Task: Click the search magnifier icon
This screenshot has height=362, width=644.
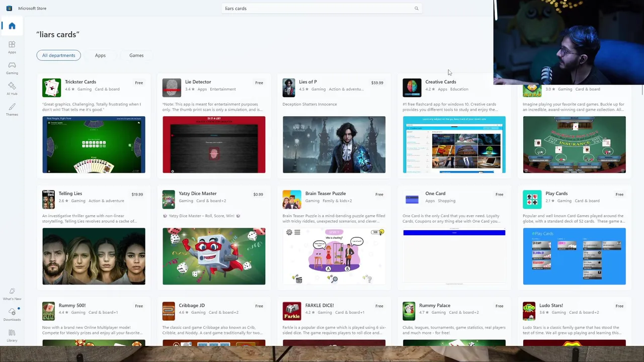Action: (x=416, y=9)
